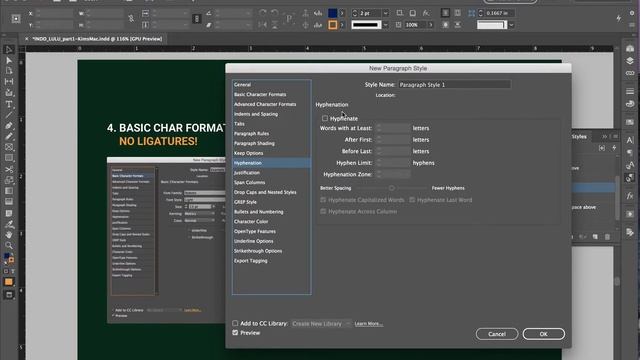
Task: Expand the fill color swatch arrow
Action: [342, 13]
